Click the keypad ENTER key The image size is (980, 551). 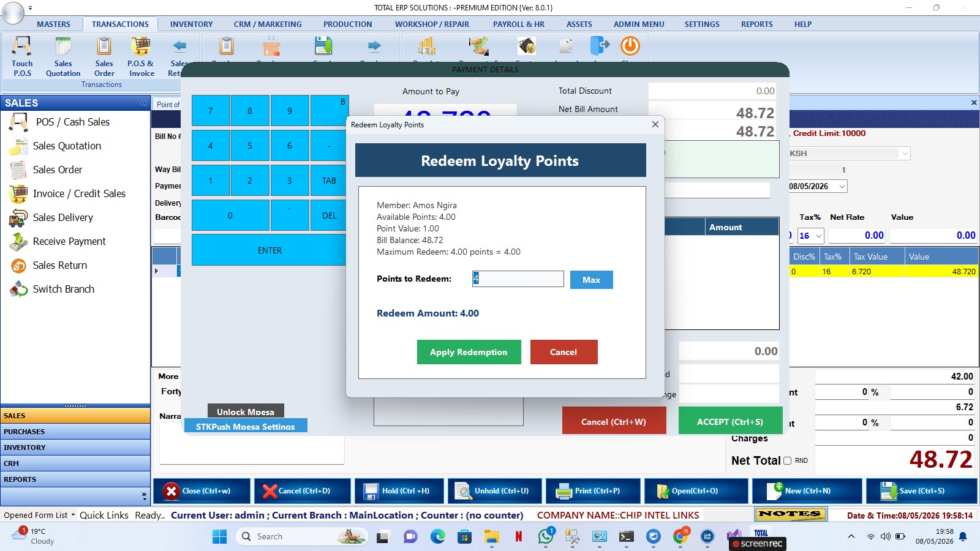coord(269,250)
